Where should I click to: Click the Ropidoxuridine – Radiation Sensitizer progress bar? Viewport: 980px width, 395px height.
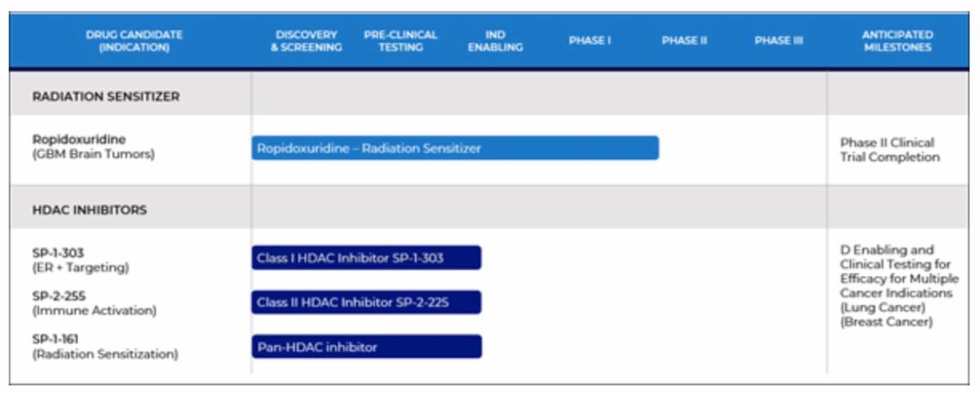455,148
